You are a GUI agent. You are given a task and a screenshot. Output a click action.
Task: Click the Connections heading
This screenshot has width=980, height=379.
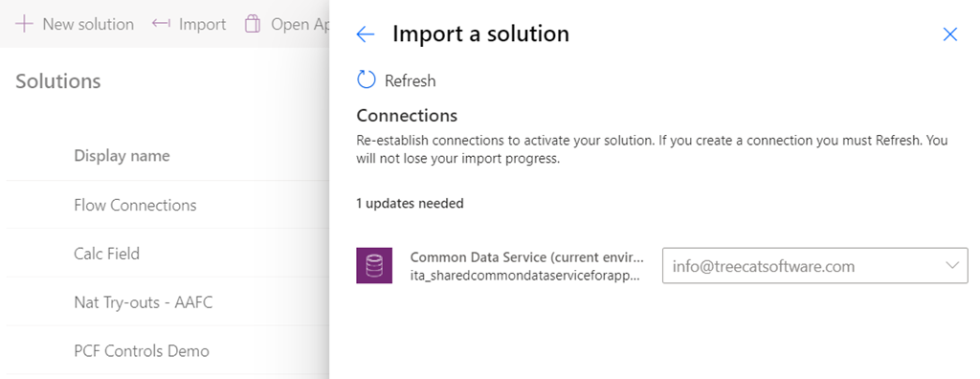tap(407, 115)
